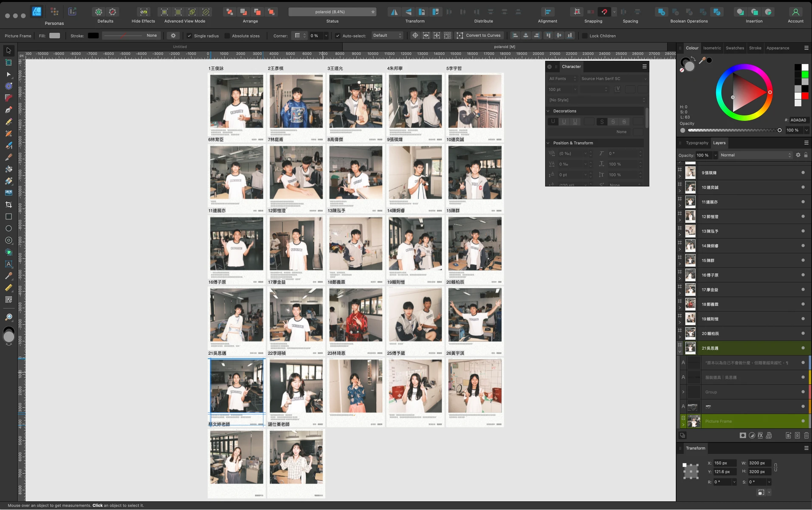Hide the 20賴柏辰 layer
This screenshot has height=510, width=812.
802,334
